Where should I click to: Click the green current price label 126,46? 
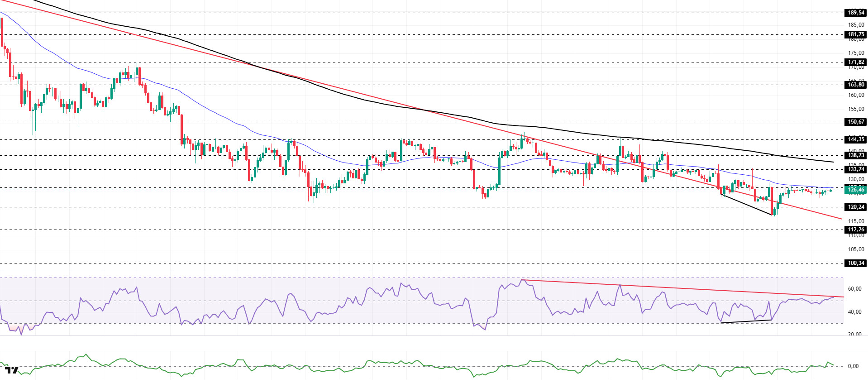pos(855,190)
